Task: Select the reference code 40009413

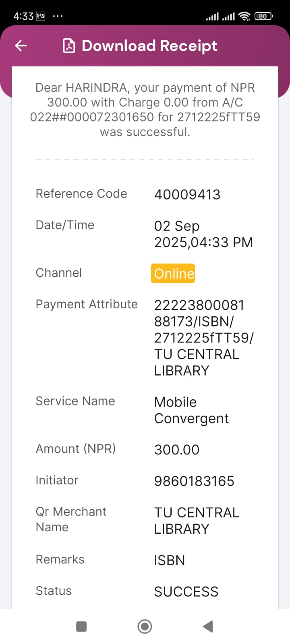Action: point(187,195)
